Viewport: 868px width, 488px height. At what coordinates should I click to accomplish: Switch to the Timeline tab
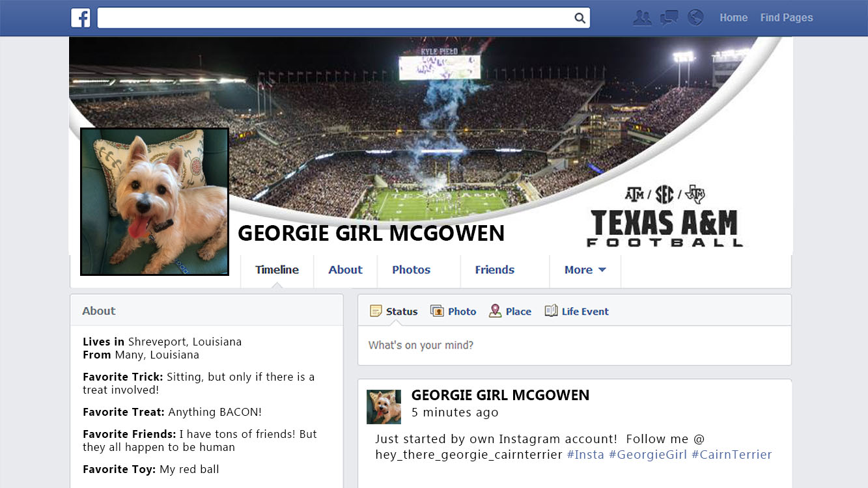coord(277,270)
